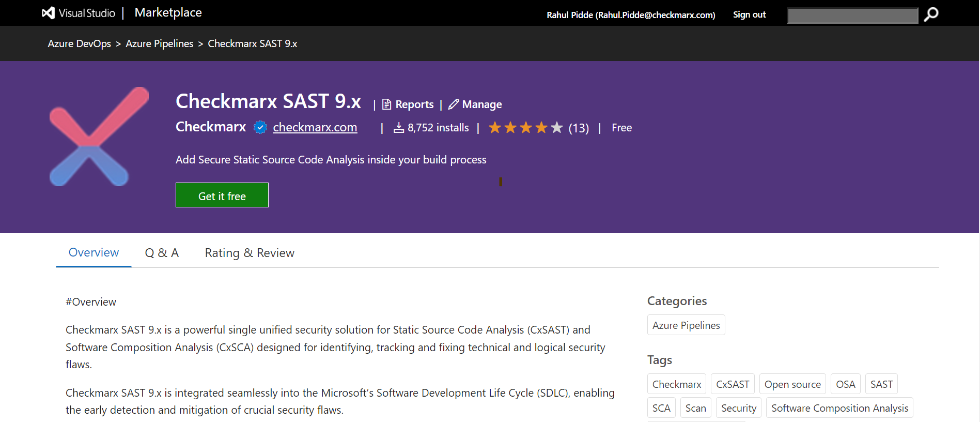Visit checkmarx.com link

(x=315, y=127)
